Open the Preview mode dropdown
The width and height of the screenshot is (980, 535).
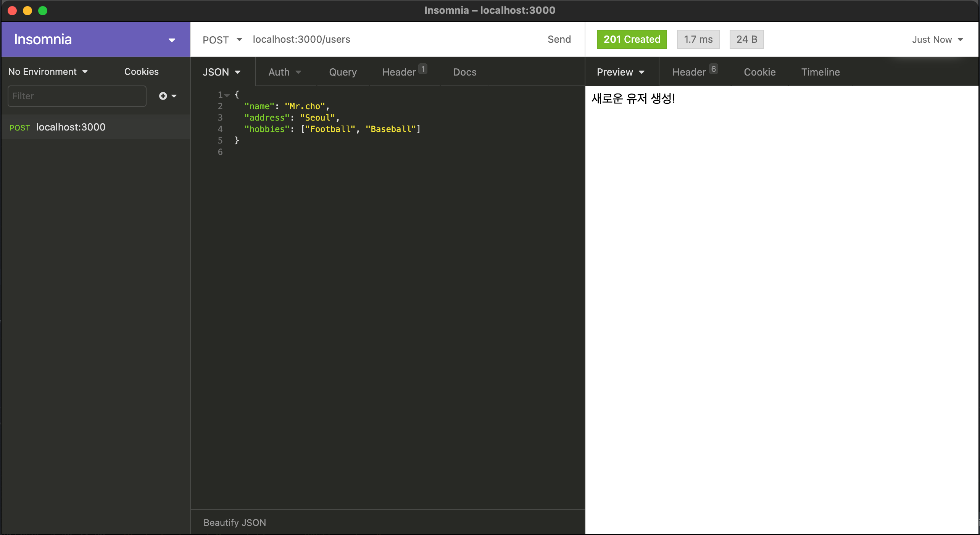pyautogui.click(x=620, y=72)
